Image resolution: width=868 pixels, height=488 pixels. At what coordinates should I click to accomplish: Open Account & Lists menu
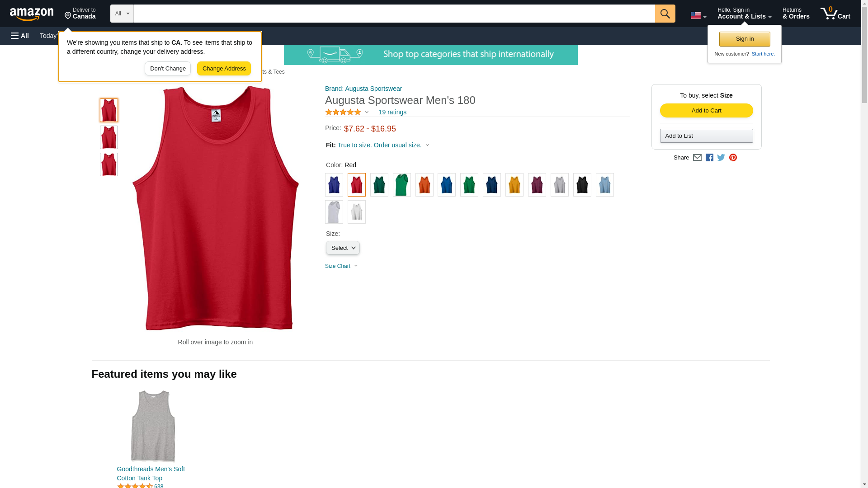744,14
